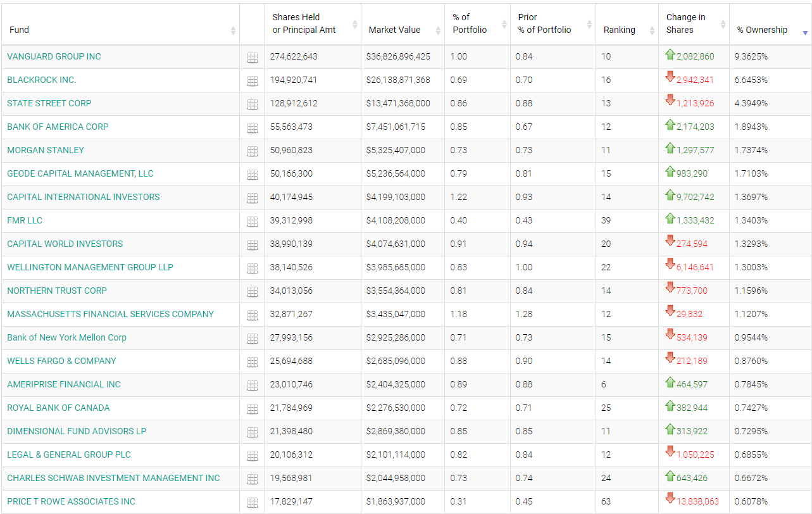Image resolution: width=812 pixels, height=514 pixels.
Task: Click shares held 38,140,526
Action: (291, 267)
